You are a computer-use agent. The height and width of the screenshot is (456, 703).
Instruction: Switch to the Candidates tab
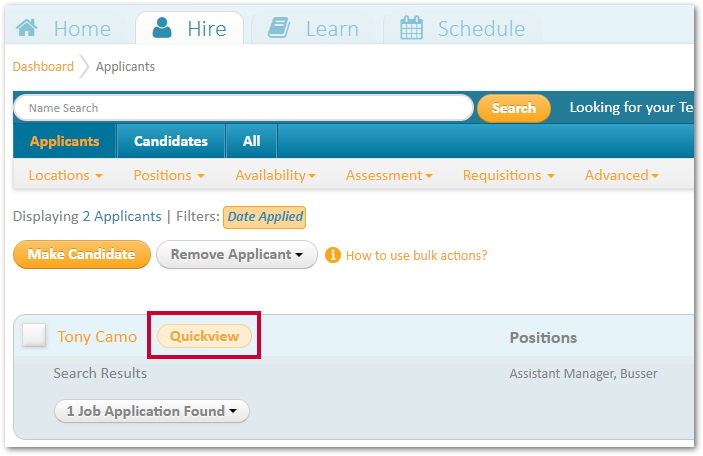point(171,141)
